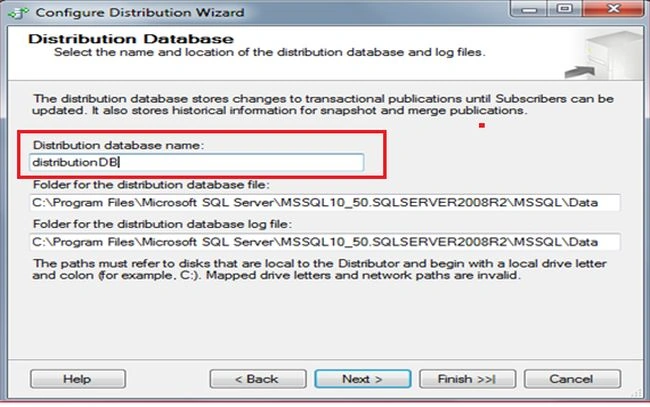Proceed with the Next button
The image size is (650, 407).
tap(363, 379)
